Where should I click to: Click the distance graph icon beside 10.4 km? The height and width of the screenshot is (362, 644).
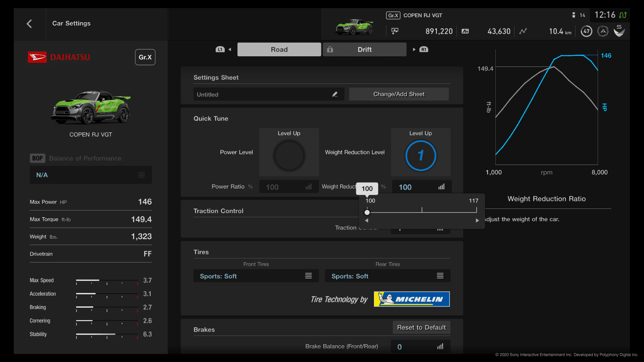pyautogui.click(x=523, y=31)
